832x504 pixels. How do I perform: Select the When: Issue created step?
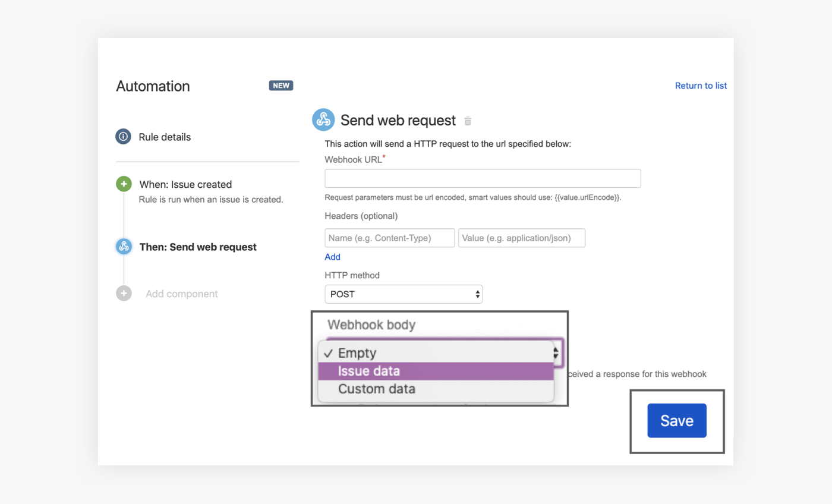[185, 184]
